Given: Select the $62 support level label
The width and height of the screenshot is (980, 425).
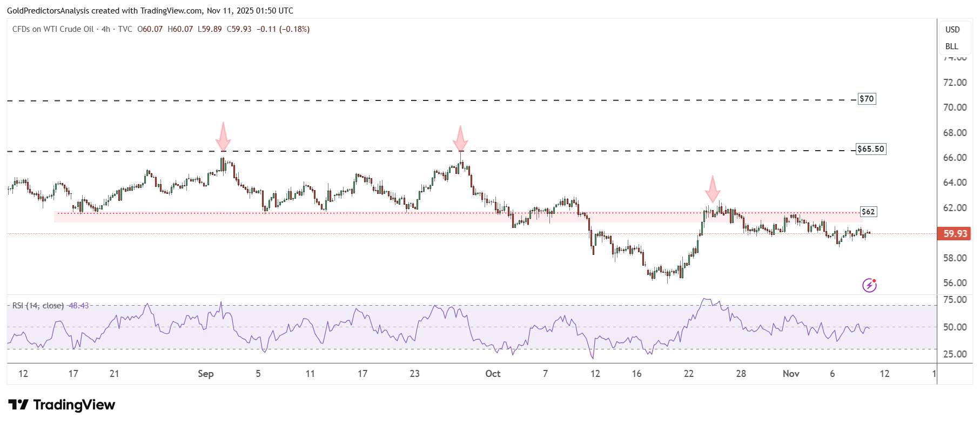Looking at the screenshot, I should point(868,212).
